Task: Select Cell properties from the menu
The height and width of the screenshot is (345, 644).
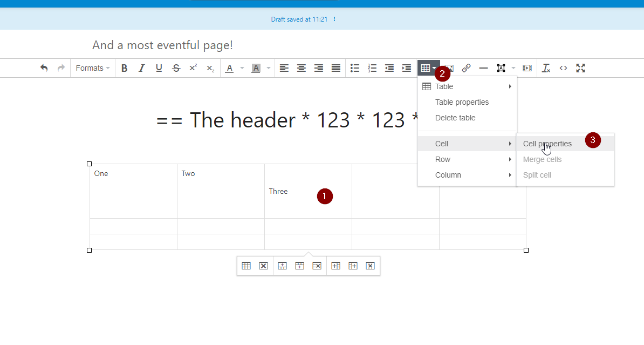Action: point(547,143)
